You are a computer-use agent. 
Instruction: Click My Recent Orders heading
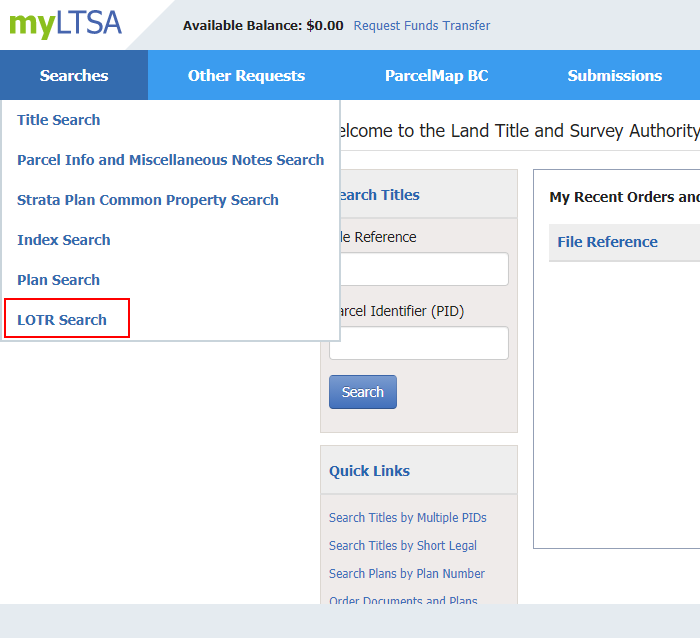pyautogui.click(x=625, y=197)
